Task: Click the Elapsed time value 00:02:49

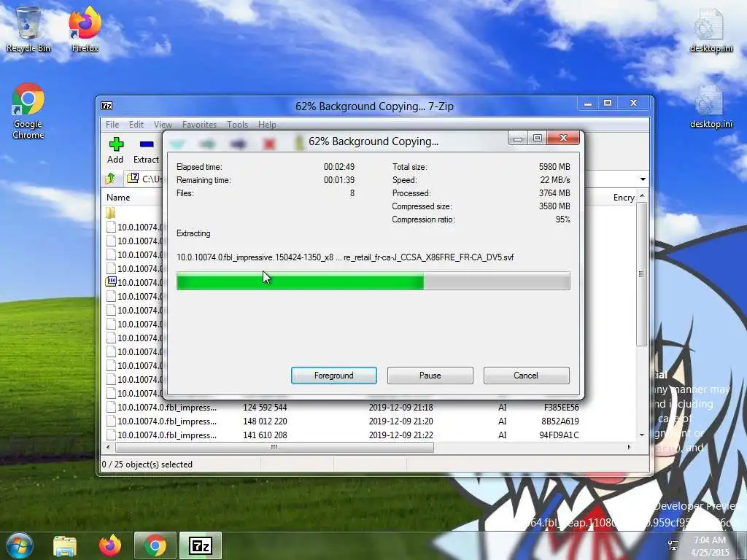Action: pos(339,167)
